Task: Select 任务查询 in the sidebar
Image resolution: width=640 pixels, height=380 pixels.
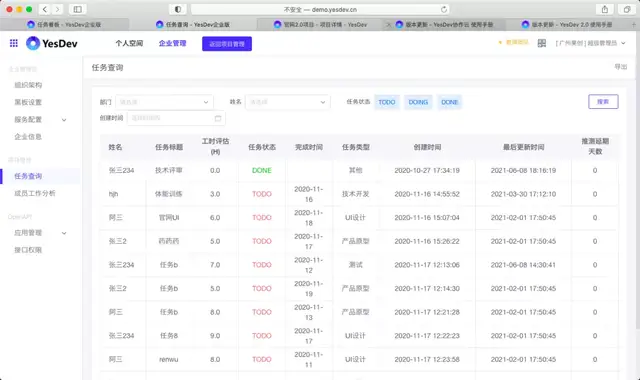Action: tap(41, 176)
